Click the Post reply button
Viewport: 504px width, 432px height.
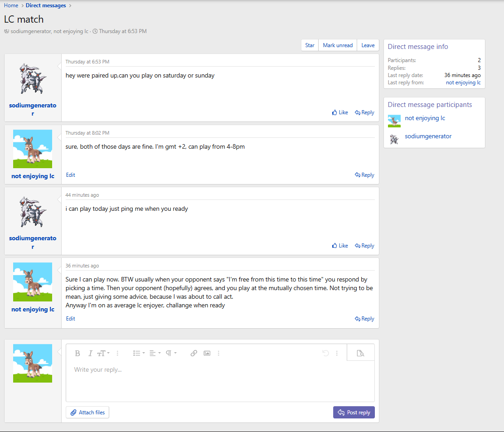click(x=354, y=413)
